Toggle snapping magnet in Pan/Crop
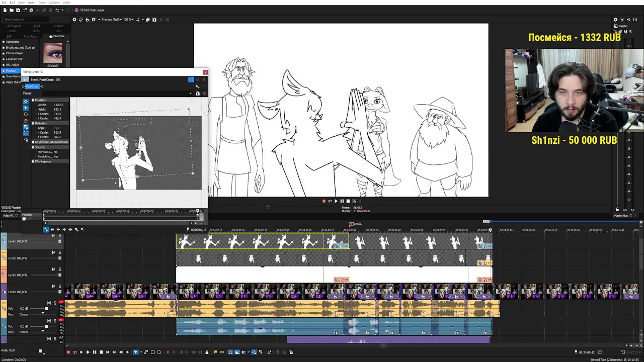The width and height of the screenshot is (644, 362). click(26, 121)
